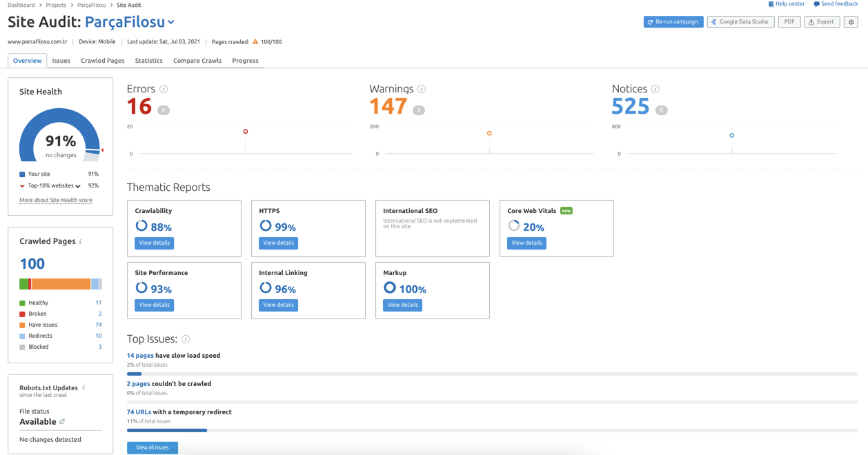The width and height of the screenshot is (868, 455).
Task: Click the green segment of crawled pages bar
Action: (24, 284)
